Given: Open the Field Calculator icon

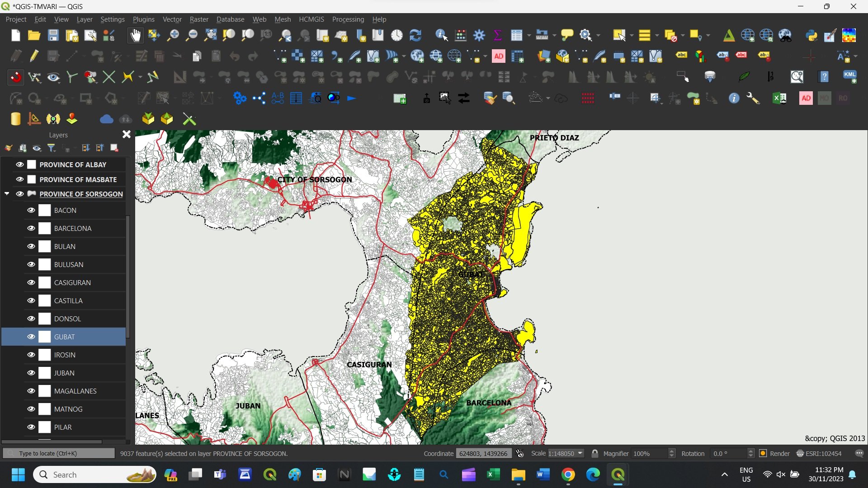Looking at the screenshot, I should pos(461,35).
